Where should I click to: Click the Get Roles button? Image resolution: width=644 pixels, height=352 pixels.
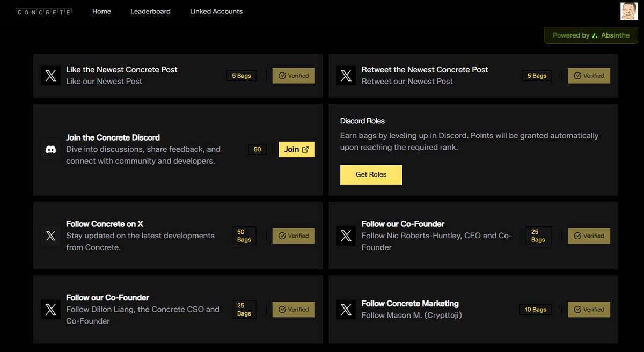371,175
